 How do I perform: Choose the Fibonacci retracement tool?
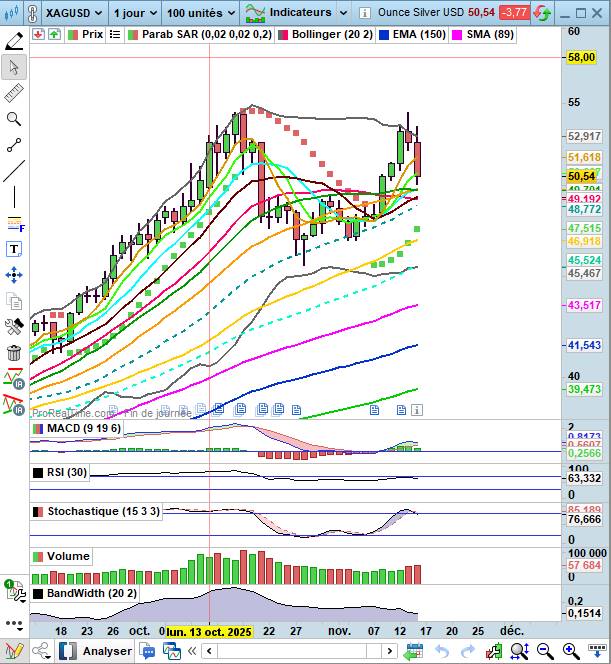14,222
